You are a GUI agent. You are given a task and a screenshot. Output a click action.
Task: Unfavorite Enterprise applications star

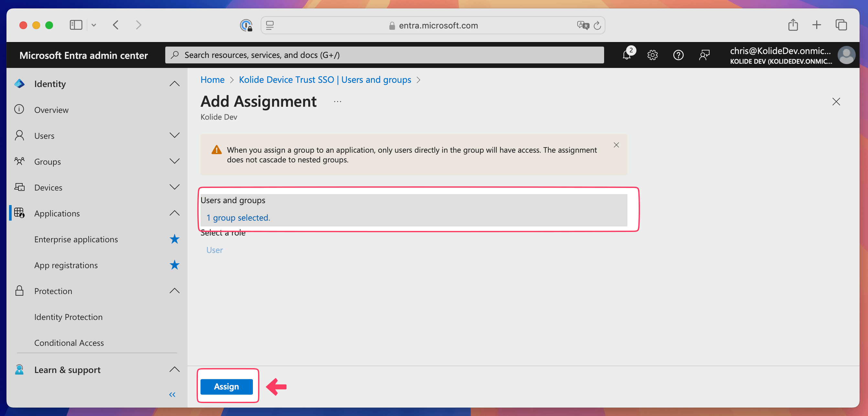[174, 239]
